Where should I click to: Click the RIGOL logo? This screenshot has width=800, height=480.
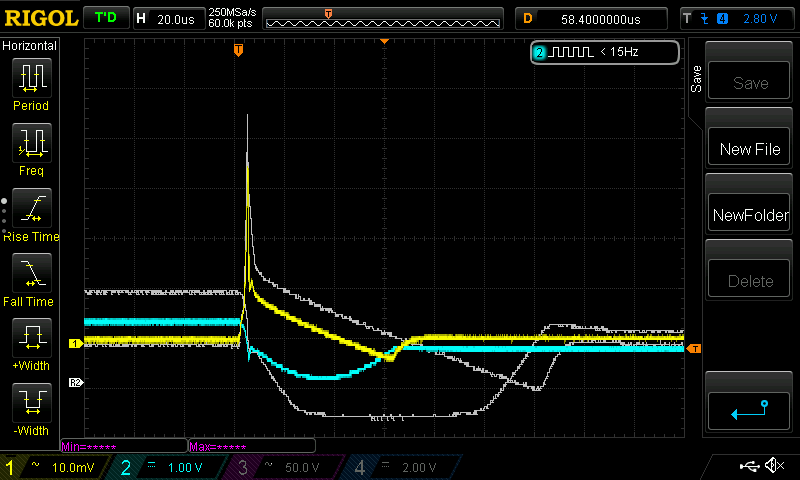pos(41,18)
